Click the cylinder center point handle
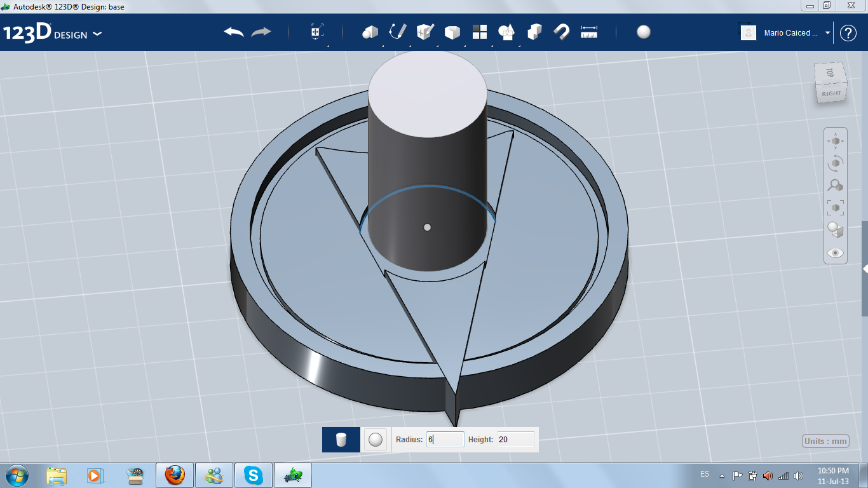This screenshot has width=868, height=488. [427, 227]
